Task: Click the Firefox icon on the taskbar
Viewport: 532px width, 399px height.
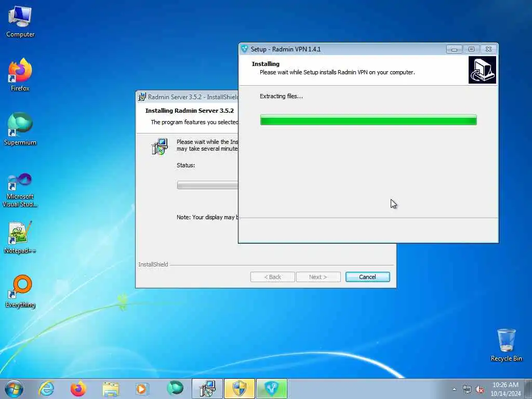Action: (78, 389)
